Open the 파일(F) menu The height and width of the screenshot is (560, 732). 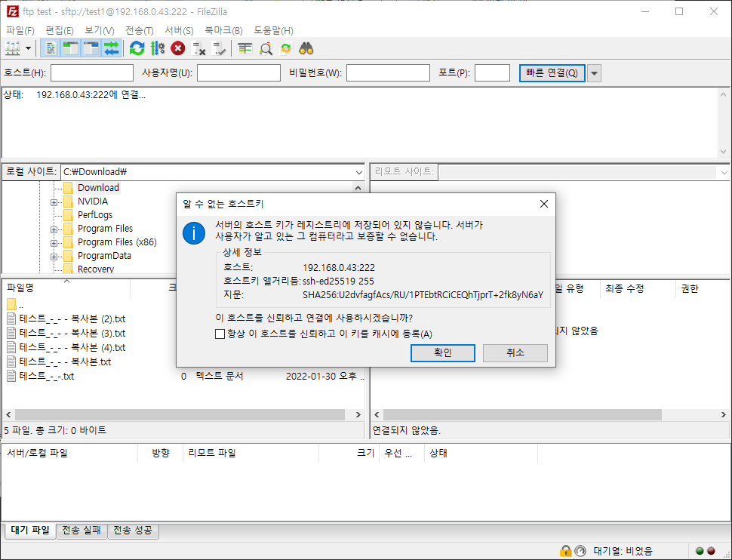[20, 30]
